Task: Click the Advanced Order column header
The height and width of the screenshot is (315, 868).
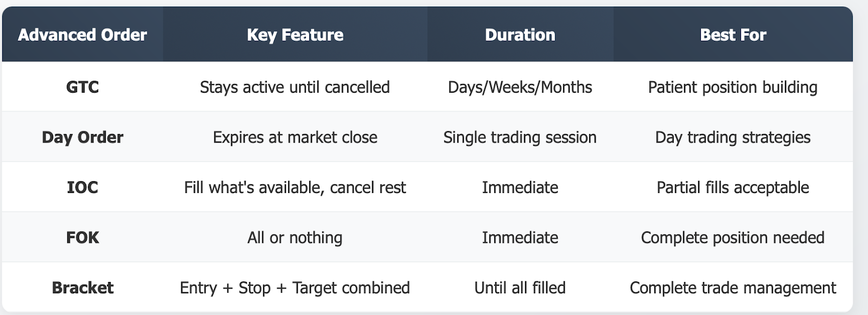Action: 82,35
